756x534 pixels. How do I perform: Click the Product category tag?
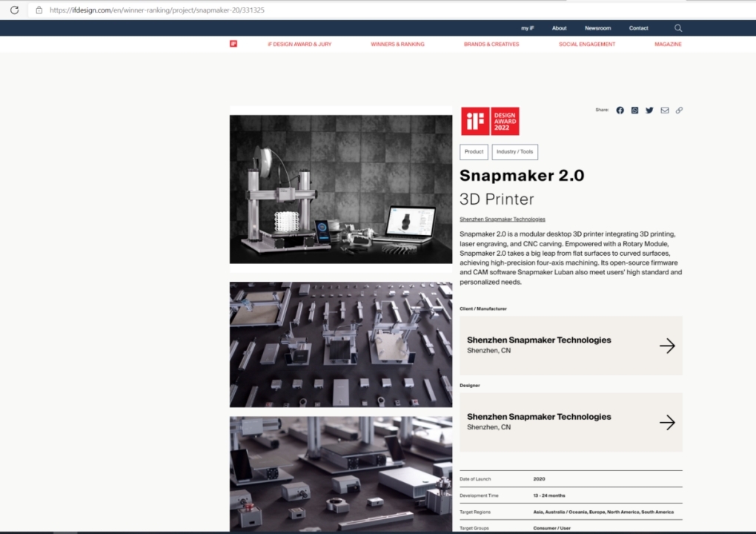coord(474,151)
